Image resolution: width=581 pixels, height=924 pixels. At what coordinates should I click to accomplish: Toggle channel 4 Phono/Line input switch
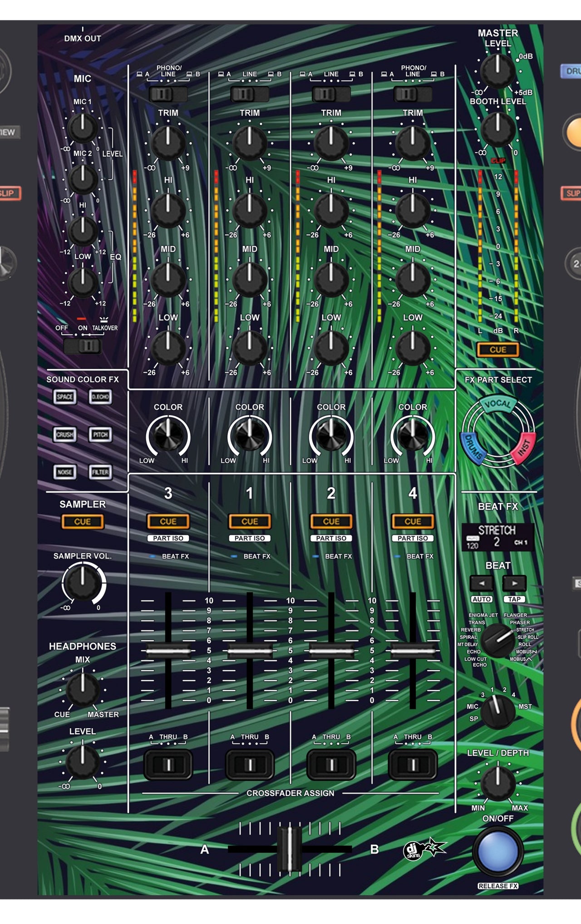click(413, 94)
